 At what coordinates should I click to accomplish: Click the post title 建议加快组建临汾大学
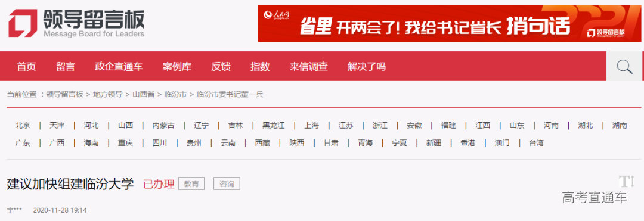coord(70,184)
